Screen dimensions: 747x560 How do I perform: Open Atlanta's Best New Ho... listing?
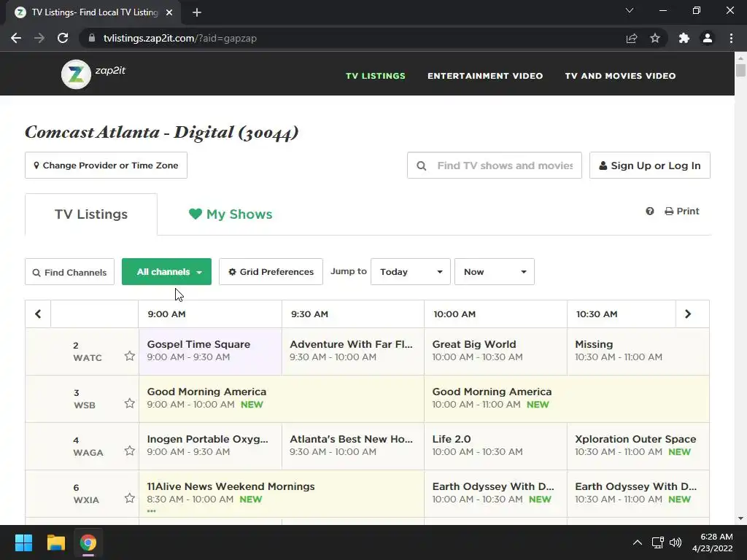(353, 446)
